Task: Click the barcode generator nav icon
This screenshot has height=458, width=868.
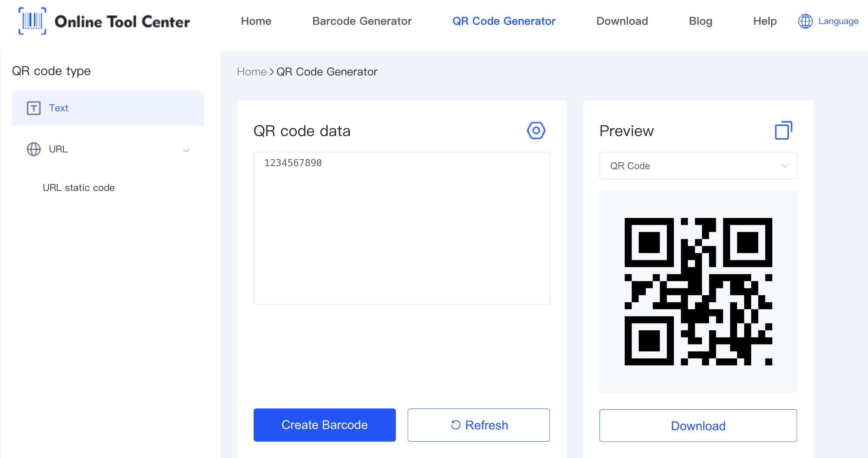Action: point(362,21)
